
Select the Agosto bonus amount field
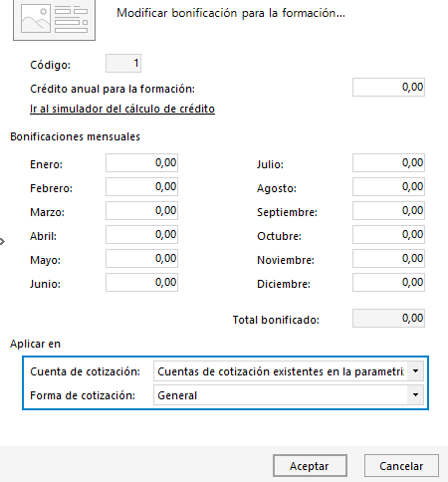[388, 186]
